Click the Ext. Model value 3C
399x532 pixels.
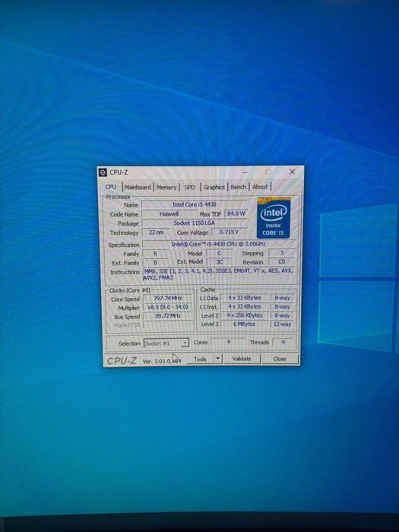220,262
